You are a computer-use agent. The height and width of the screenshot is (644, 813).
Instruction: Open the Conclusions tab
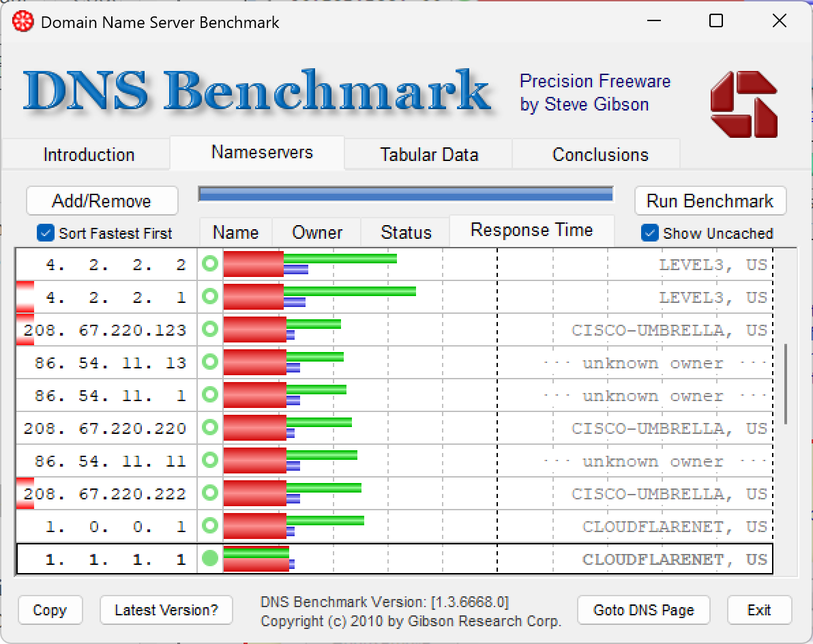click(596, 154)
